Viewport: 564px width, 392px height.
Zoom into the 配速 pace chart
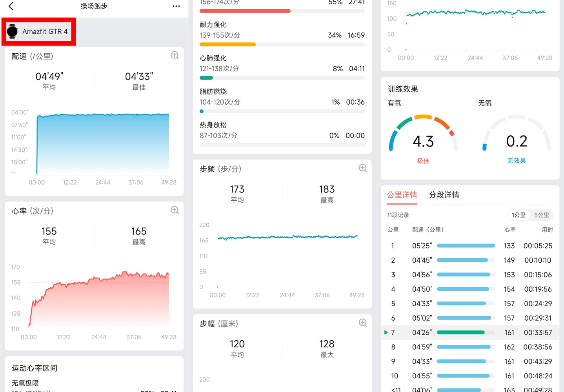click(175, 56)
